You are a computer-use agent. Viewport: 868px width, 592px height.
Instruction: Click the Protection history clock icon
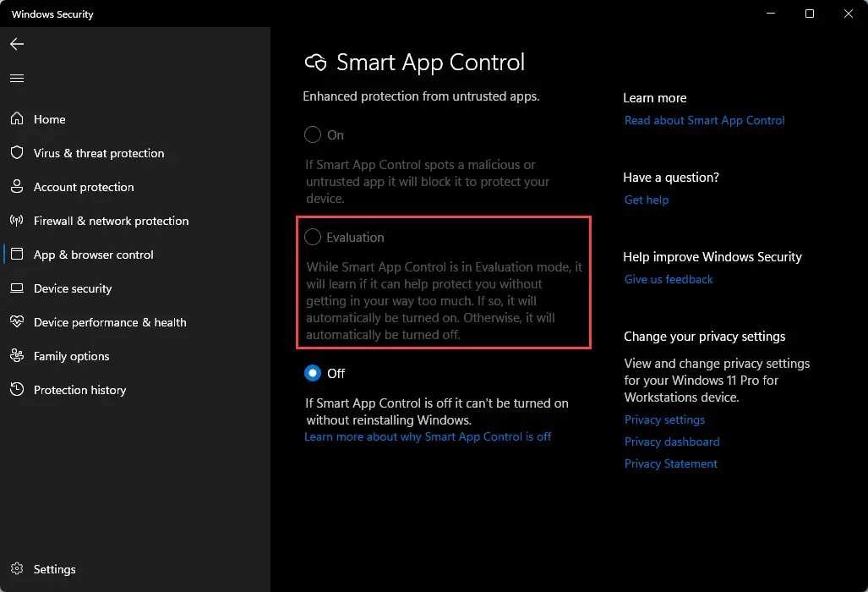[x=17, y=389]
